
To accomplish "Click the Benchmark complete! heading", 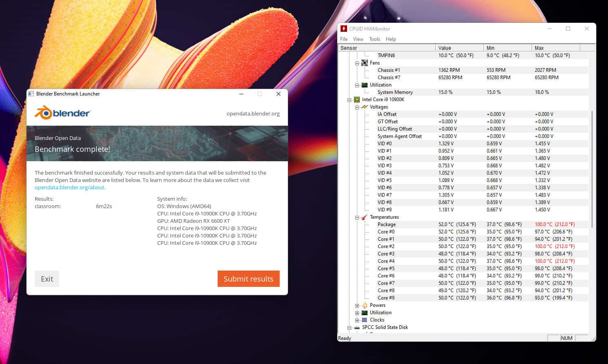I will [x=72, y=149].
